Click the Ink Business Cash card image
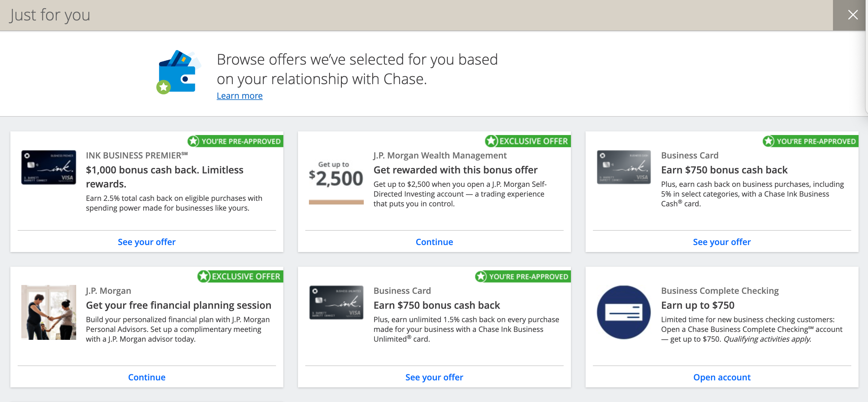 (623, 167)
